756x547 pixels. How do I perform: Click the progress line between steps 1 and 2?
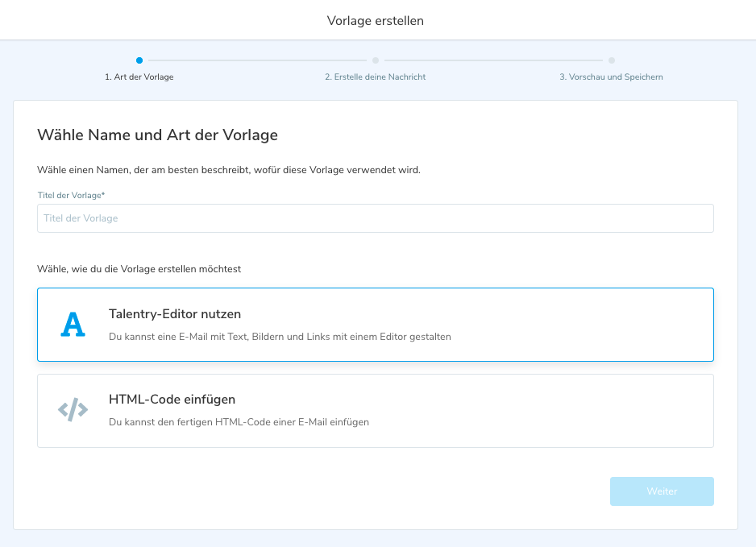pyautogui.click(x=257, y=60)
